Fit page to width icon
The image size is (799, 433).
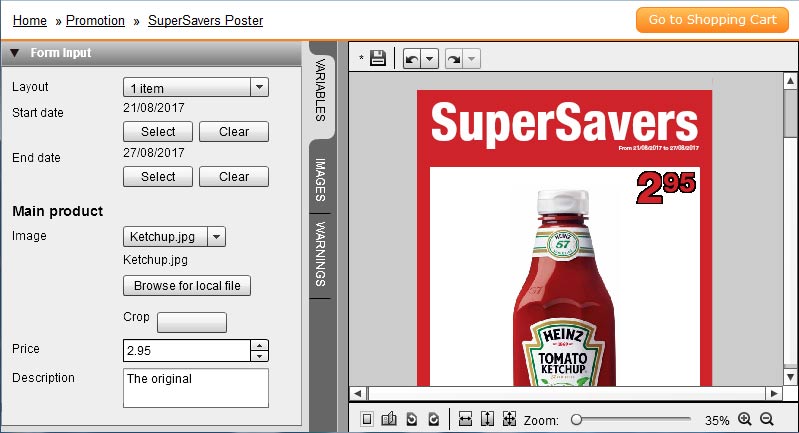click(x=465, y=419)
